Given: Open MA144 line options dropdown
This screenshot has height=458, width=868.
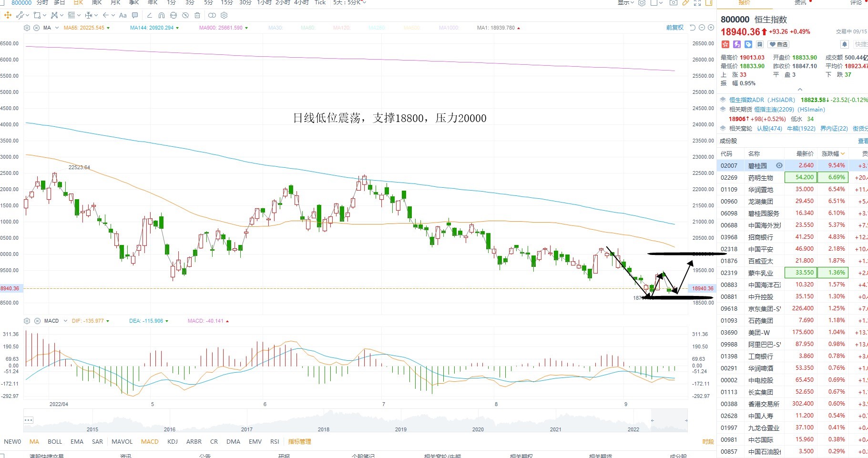Looking at the screenshot, I should pos(177,28).
